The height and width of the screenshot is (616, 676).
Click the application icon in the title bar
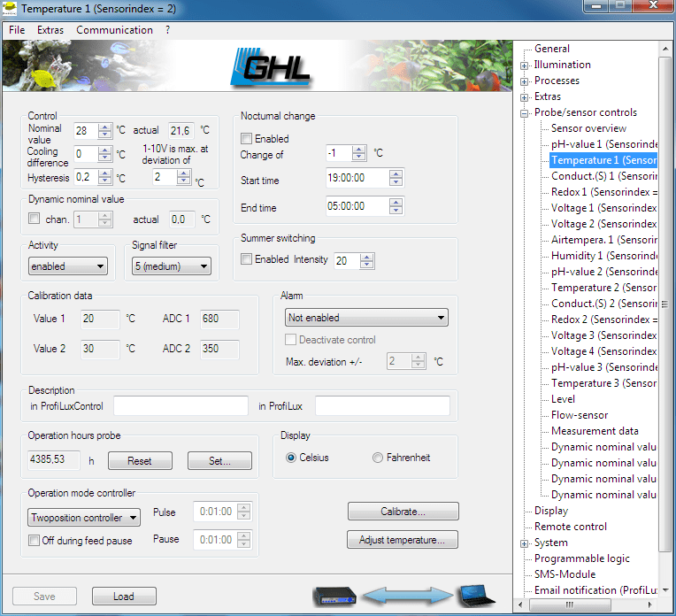pyautogui.click(x=9, y=9)
